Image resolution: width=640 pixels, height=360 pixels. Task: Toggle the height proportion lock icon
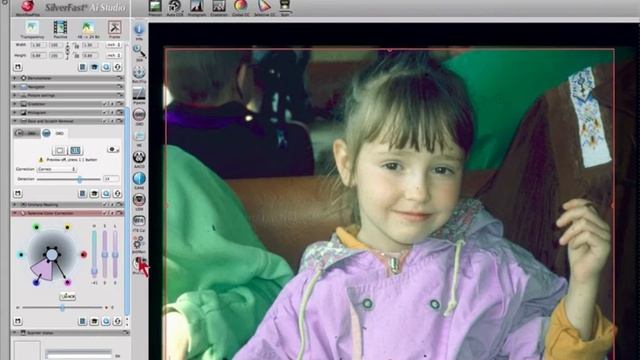tap(76, 55)
